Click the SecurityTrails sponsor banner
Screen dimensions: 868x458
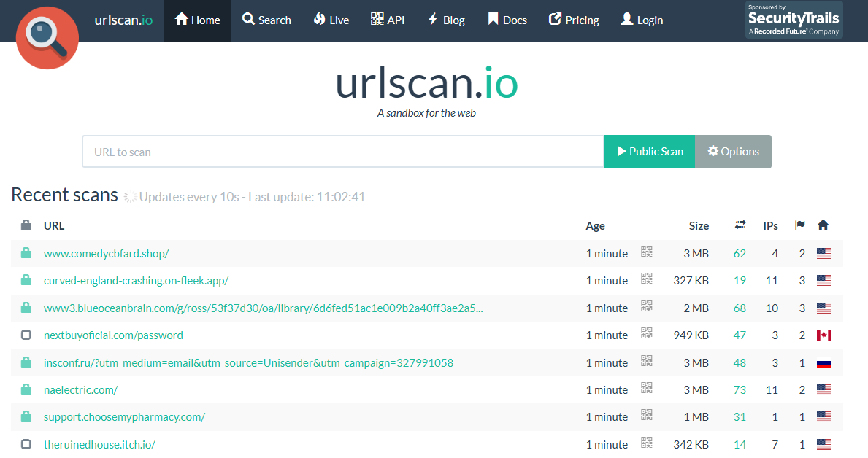[794, 20]
